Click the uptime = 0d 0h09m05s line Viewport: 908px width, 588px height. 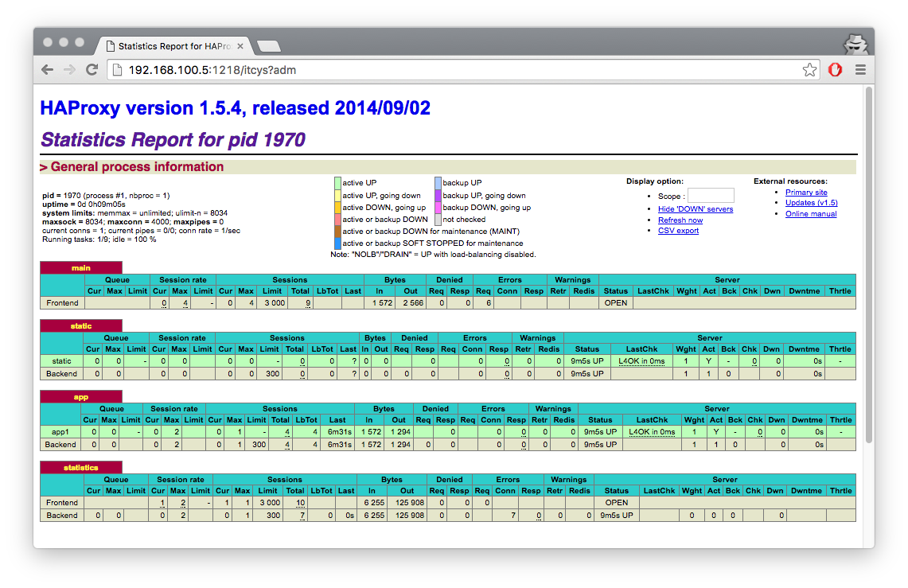[84, 204]
